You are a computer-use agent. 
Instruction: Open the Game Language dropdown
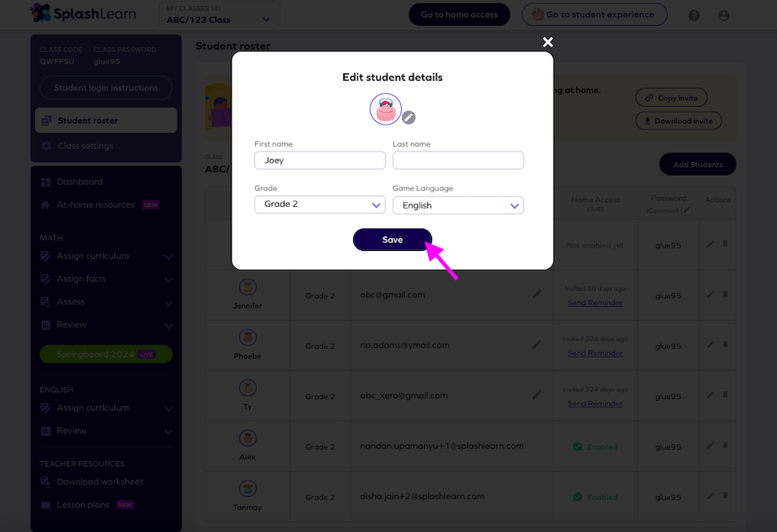click(x=458, y=205)
